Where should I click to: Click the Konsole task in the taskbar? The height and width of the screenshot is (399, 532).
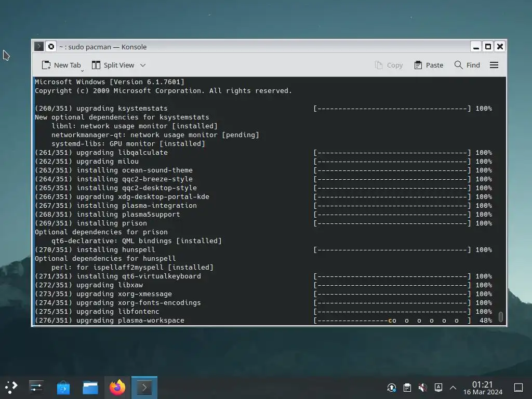point(144,387)
